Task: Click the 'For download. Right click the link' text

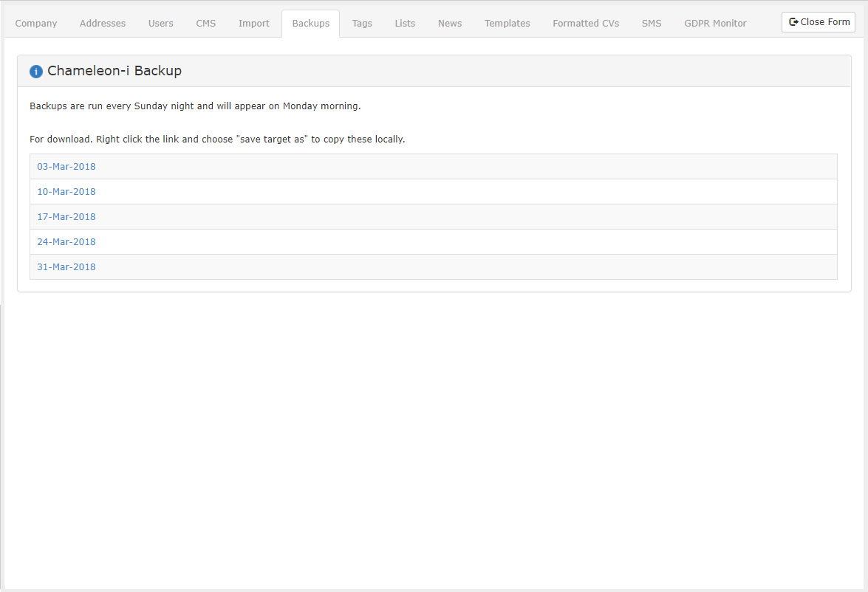Action: click(x=217, y=139)
